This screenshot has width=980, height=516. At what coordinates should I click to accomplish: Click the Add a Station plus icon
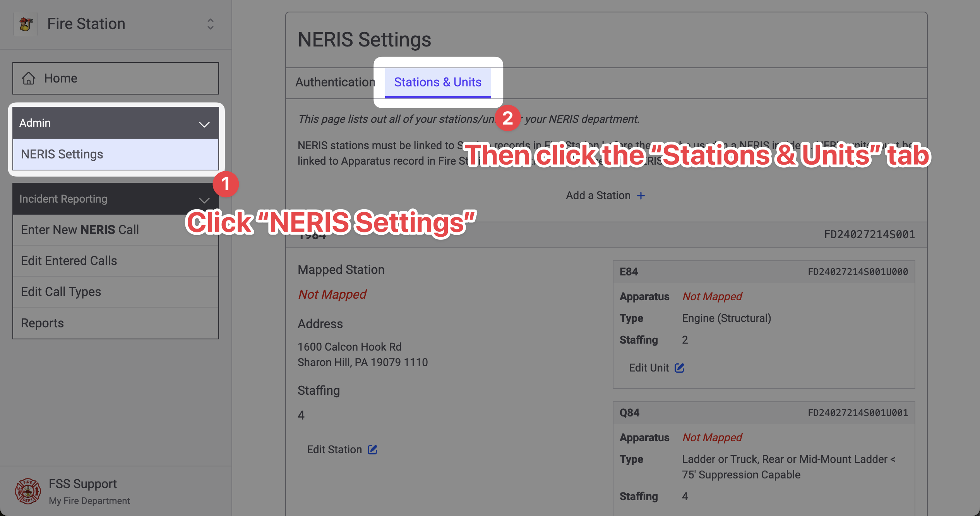pos(641,196)
